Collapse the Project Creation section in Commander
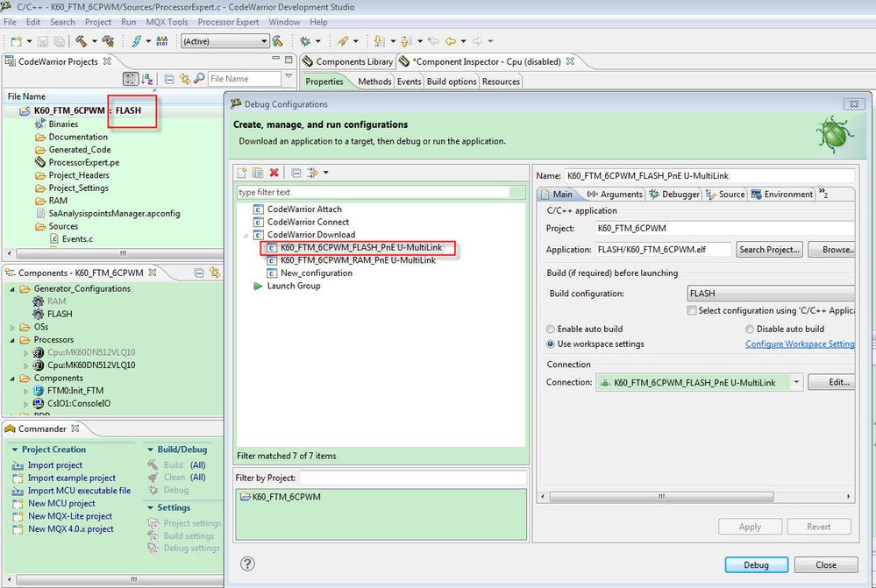The height and width of the screenshot is (588, 876). [x=15, y=450]
